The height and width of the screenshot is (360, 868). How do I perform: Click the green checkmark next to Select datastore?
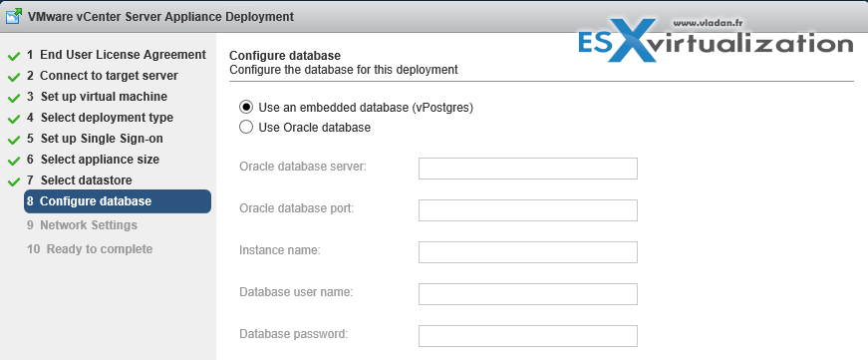14,181
